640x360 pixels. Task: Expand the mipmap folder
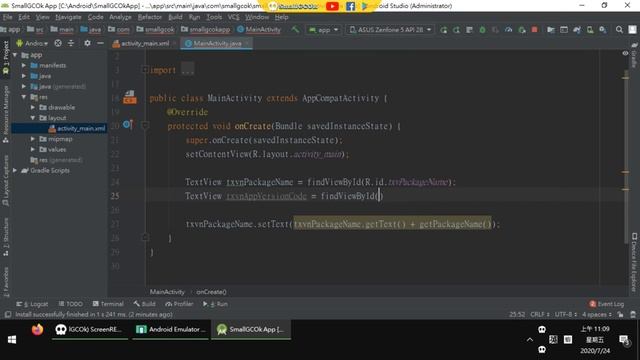33,139
